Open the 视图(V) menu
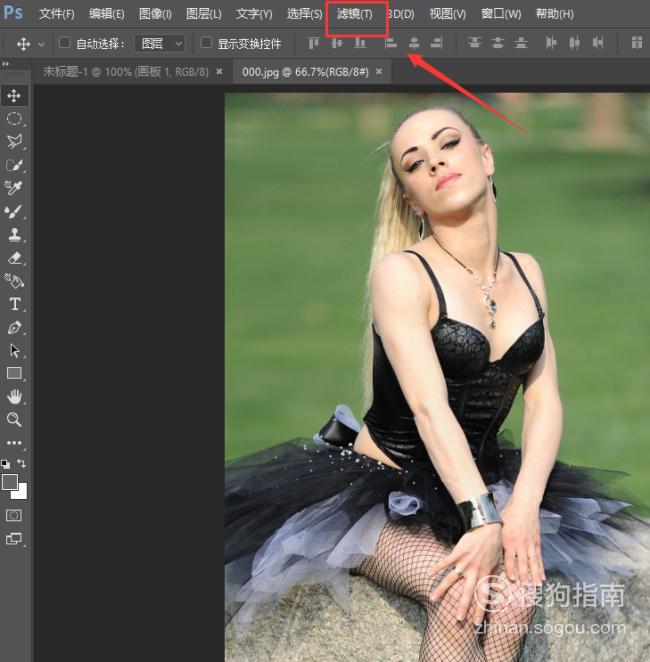The width and height of the screenshot is (650, 662). [447, 14]
